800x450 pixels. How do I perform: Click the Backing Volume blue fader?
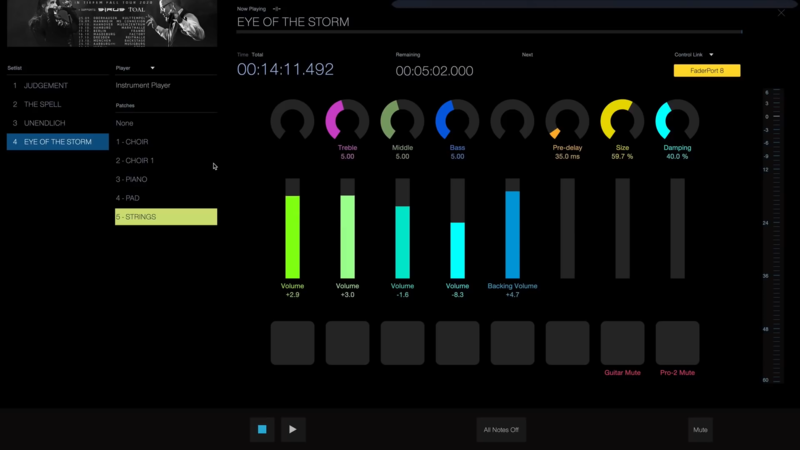[512, 229]
